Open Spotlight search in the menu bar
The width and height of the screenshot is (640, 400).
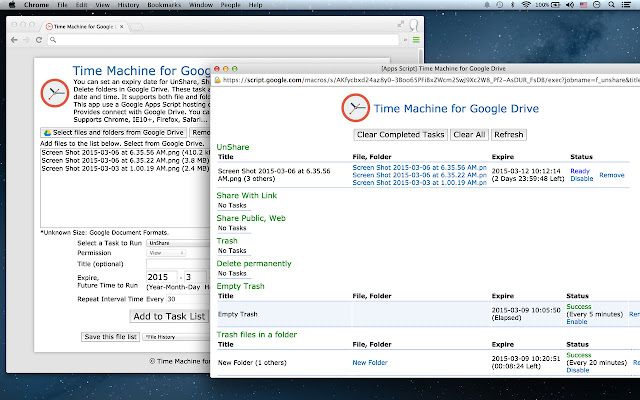611,5
